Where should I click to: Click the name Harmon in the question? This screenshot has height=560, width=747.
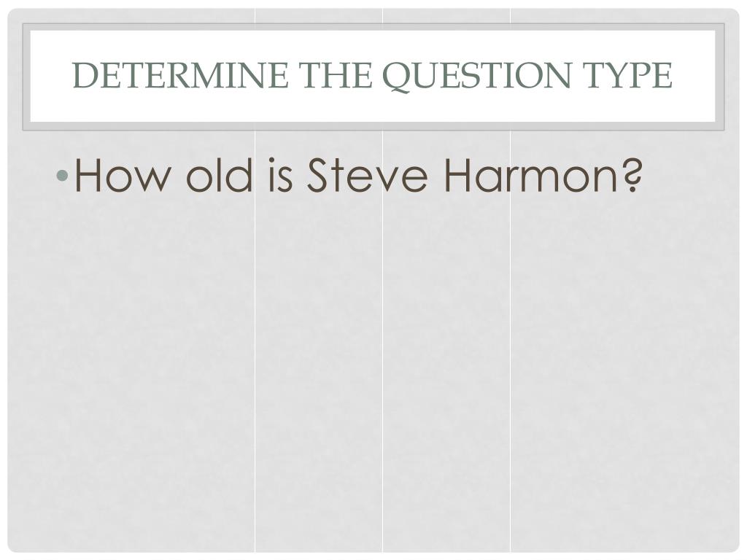click(x=531, y=175)
